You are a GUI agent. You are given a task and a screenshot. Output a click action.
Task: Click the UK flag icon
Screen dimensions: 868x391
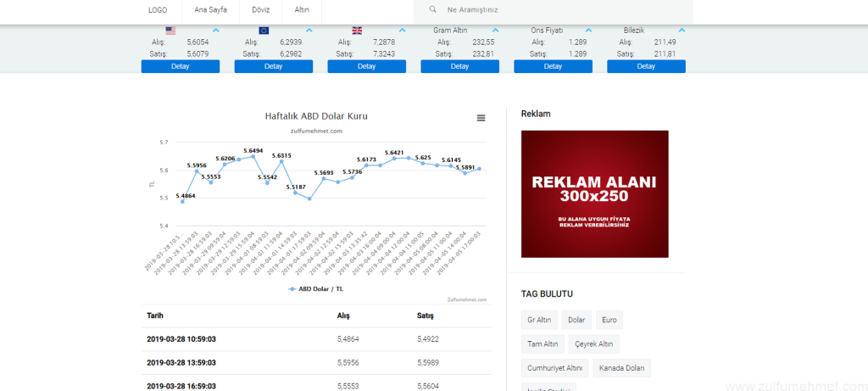click(x=357, y=31)
